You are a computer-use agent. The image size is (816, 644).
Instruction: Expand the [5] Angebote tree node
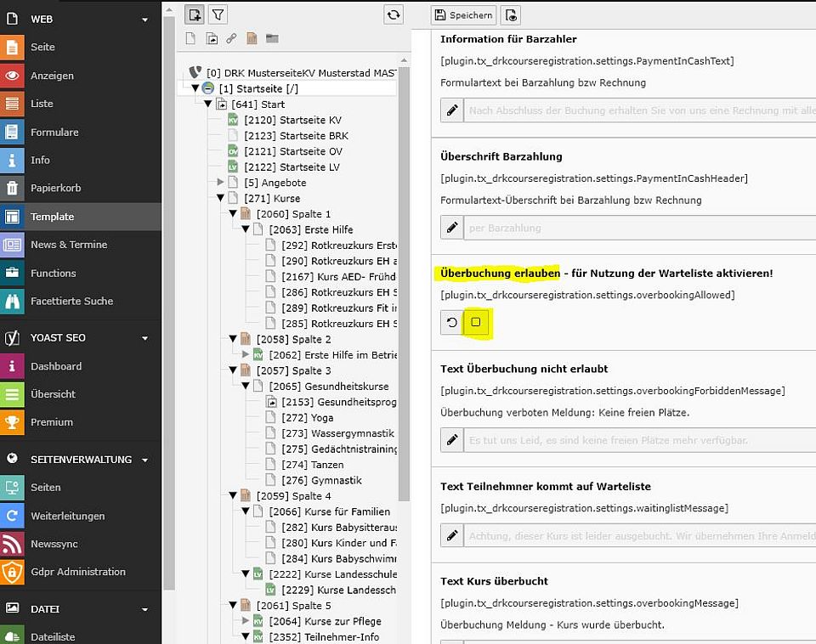click(221, 183)
